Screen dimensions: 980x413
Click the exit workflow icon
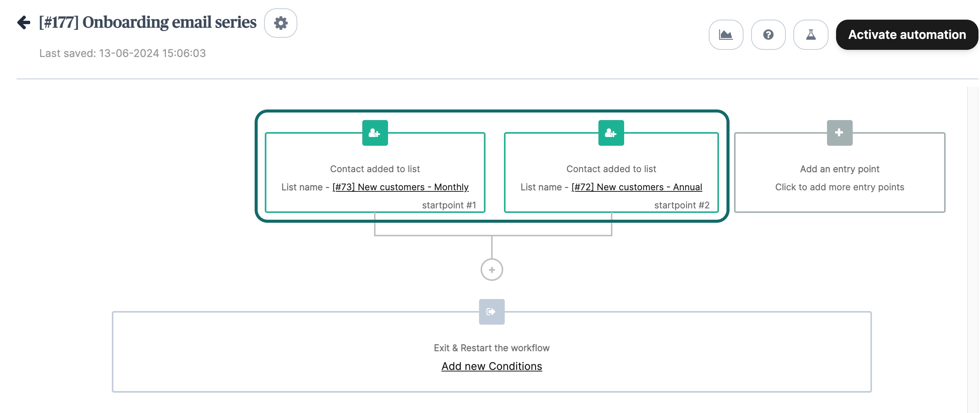491,311
